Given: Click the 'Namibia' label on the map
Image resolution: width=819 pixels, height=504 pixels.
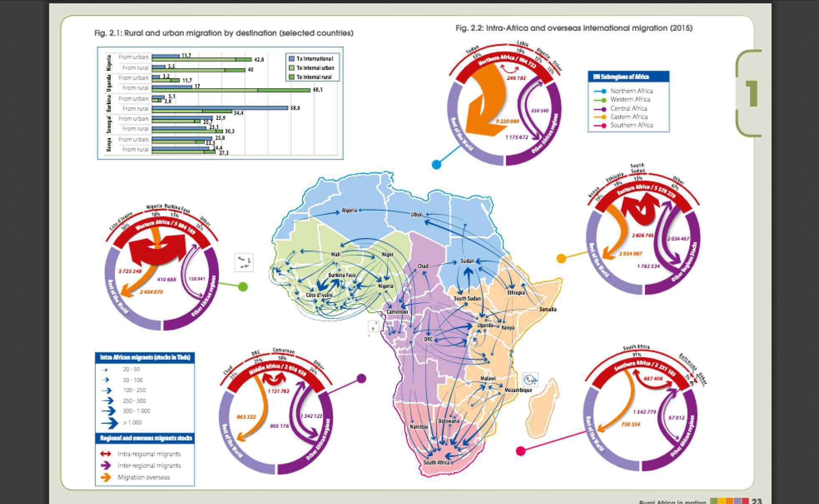Looking at the screenshot, I should pos(419,427).
